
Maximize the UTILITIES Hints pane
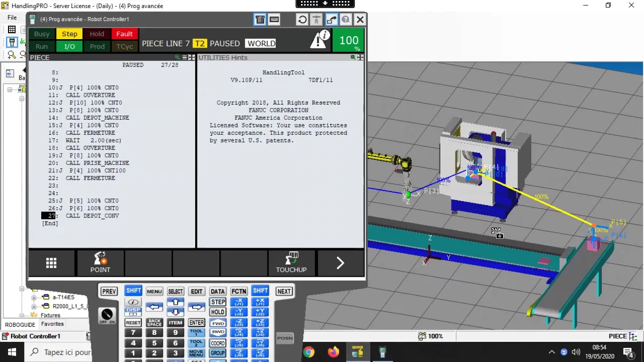point(360,57)
